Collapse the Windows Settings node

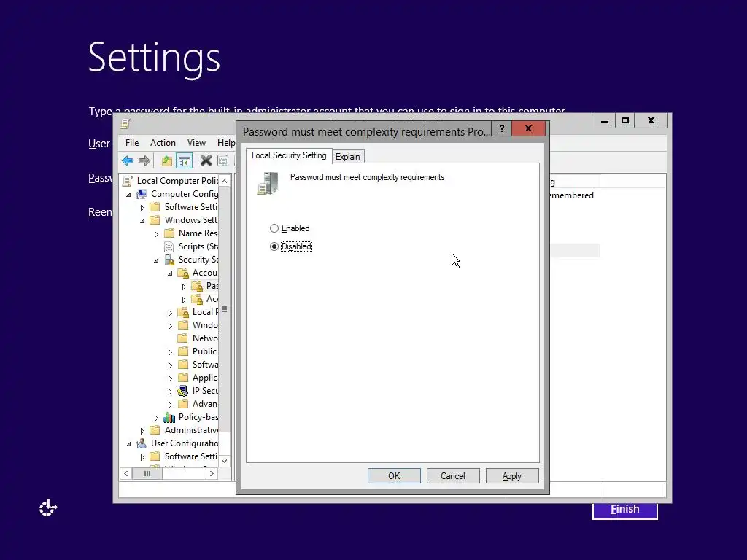click(142, 221)
